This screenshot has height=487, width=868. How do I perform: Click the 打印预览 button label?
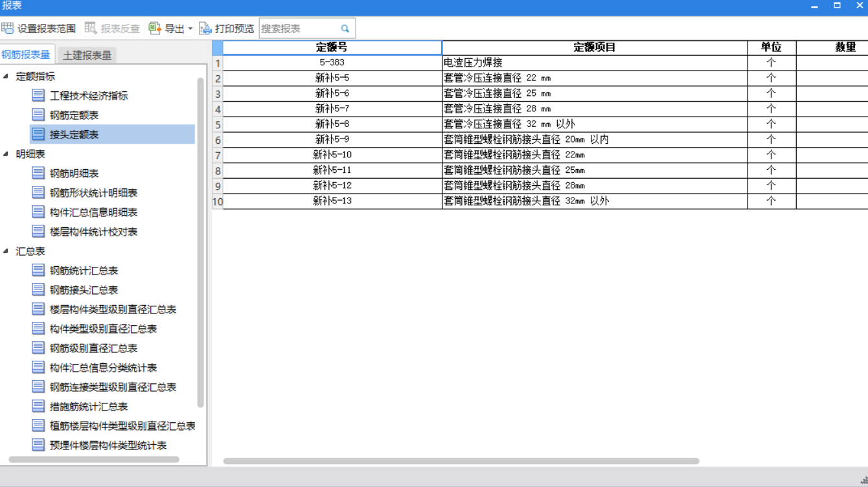(234, 28)
